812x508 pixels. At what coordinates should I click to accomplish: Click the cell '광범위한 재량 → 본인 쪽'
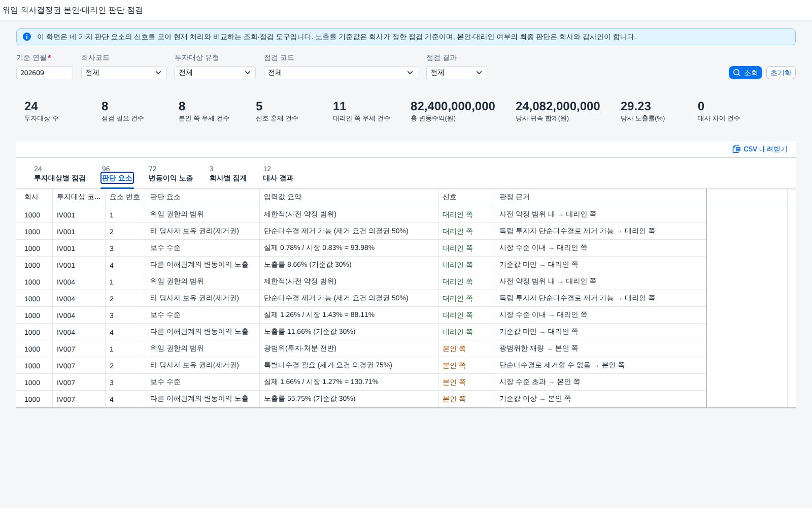(600, 348)
